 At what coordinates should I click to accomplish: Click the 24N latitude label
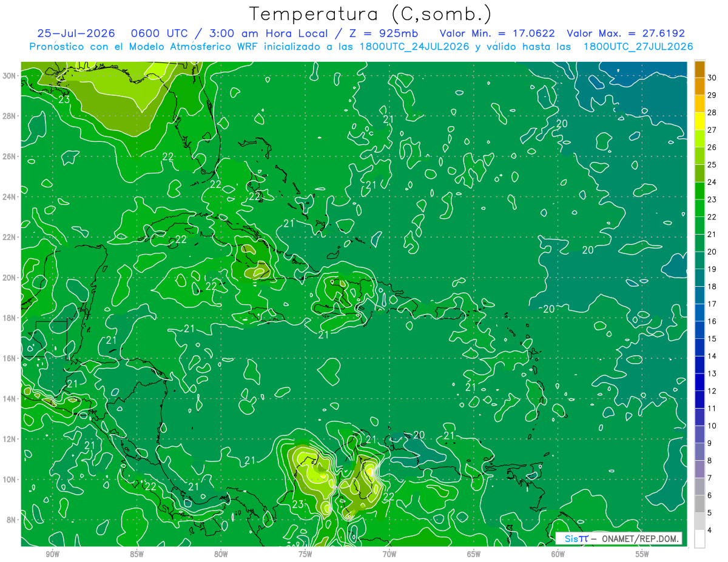pyautogui.click(x=9, y=197)
